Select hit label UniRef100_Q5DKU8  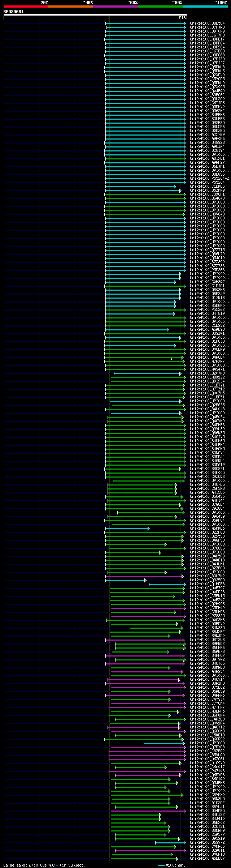[x=207, y=67]
